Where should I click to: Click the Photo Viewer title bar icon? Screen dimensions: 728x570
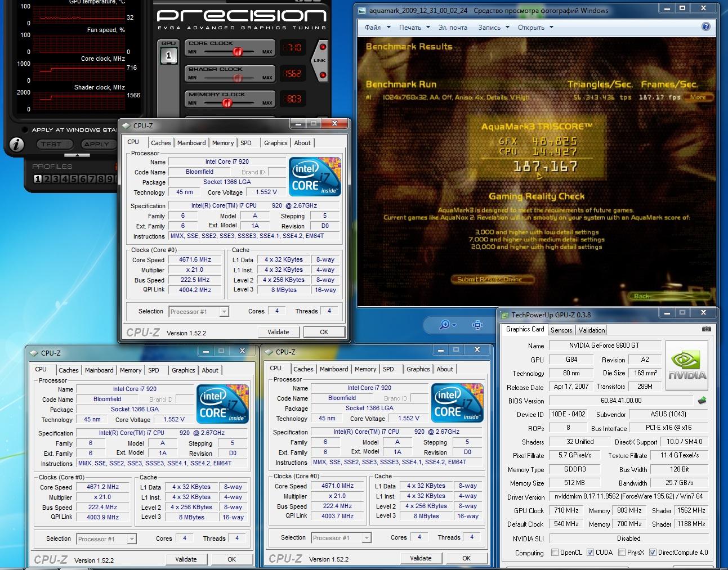coord(362,10)
